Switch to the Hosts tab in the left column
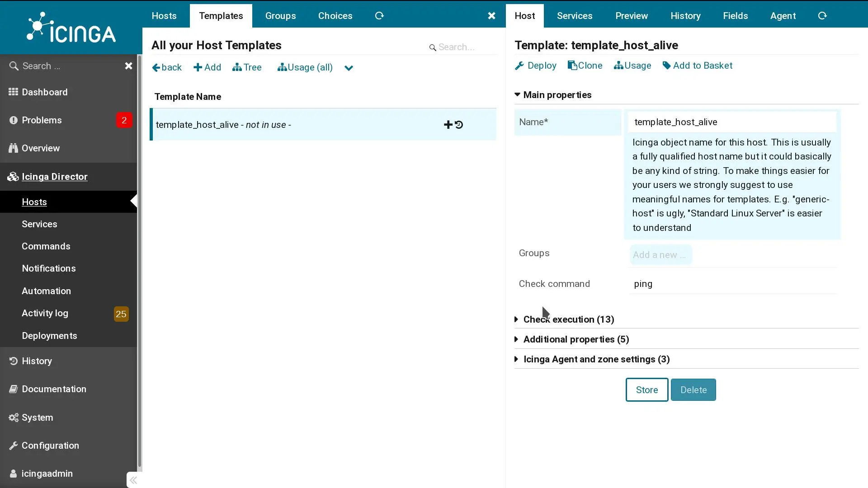The image size is (868, 488). 164,16
